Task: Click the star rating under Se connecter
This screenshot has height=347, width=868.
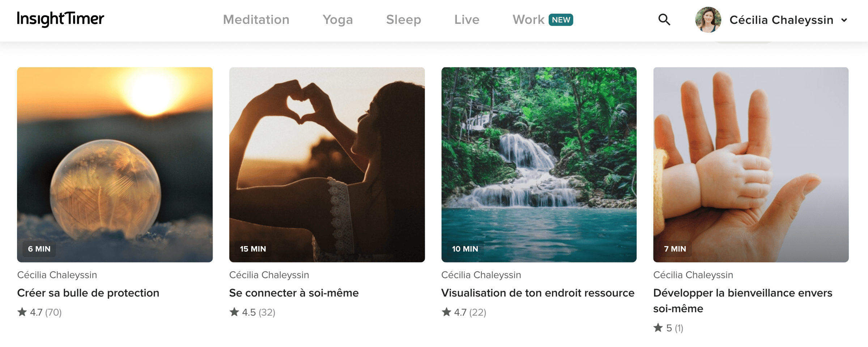Action: coord(252,312)
